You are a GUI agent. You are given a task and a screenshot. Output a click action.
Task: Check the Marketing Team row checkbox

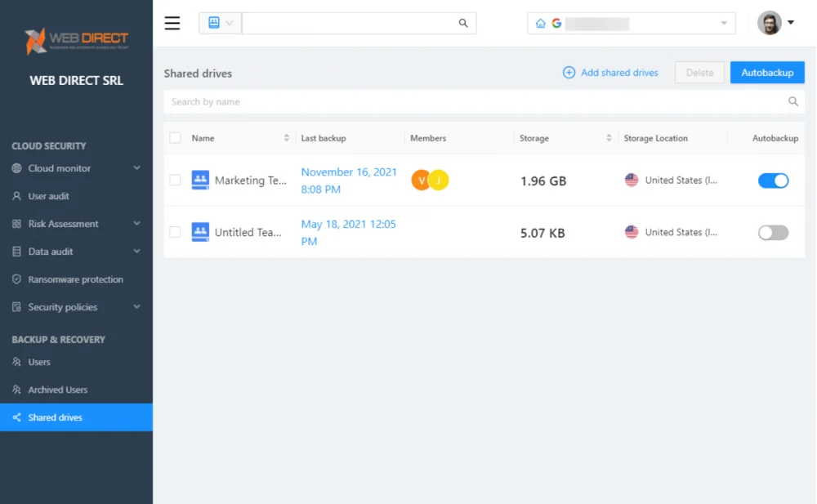coord(175,180)
